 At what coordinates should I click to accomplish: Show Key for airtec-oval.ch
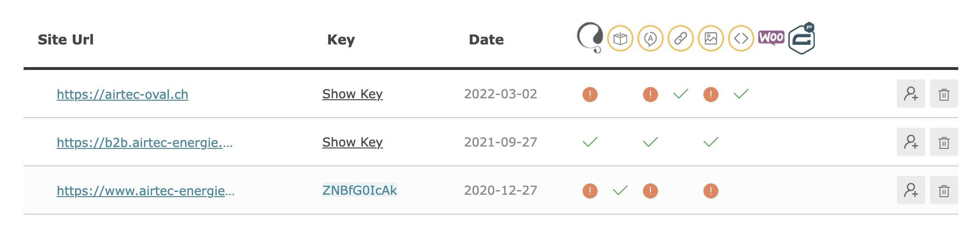click(x=353, y=94)
